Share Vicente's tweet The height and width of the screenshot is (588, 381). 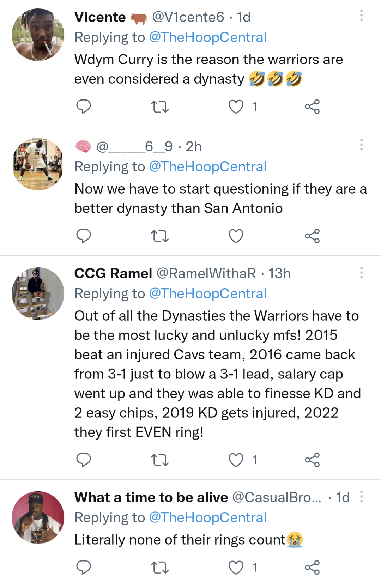312,107
